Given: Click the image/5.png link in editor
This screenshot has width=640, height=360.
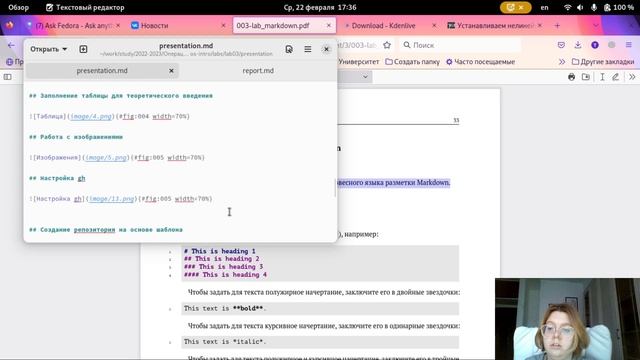Looking at the screenshot, I should click(x=106, y=158).
